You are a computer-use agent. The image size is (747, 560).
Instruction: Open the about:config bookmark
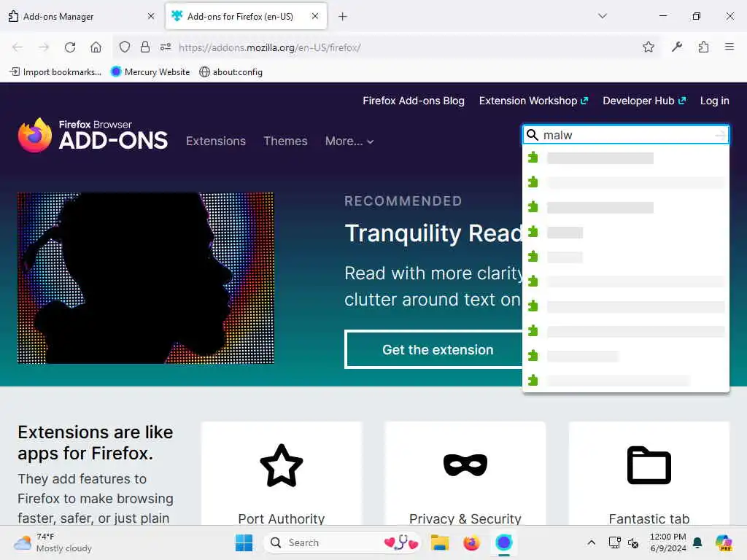[231, 72]
